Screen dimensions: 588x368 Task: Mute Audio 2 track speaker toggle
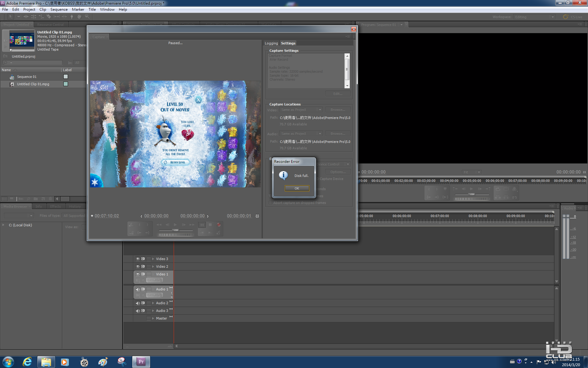tap(138, 303)
